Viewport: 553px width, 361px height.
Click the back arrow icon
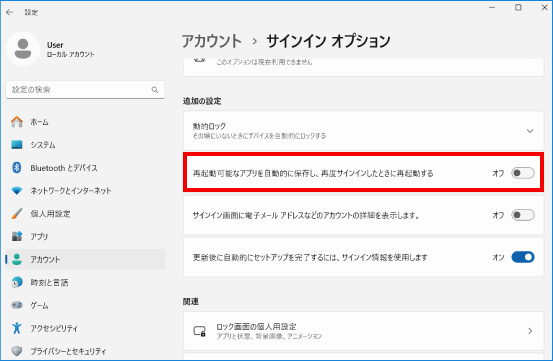(10, 12)
